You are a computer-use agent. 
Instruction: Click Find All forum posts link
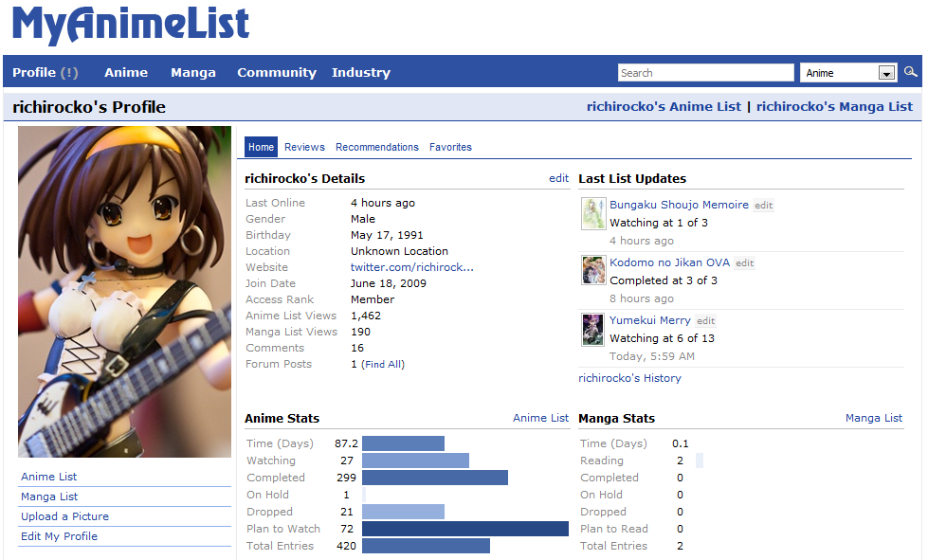pyautogui.click(x=384, y=364)
